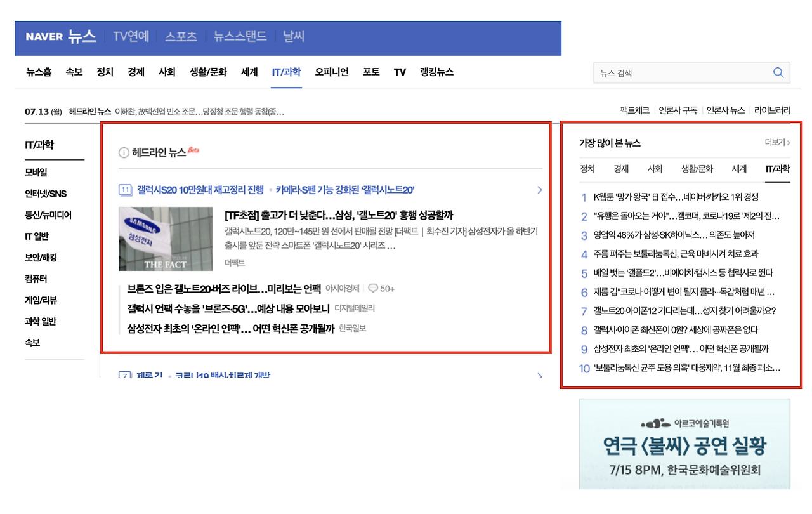
Task: Click the search magnifier icon
Action: [x=778, y=73]
